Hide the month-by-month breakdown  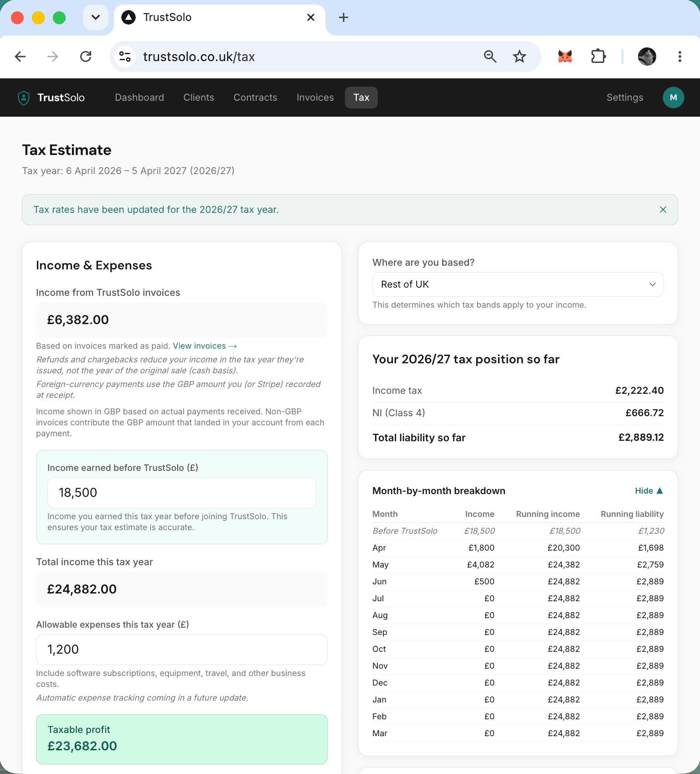(x=649, y=491)
